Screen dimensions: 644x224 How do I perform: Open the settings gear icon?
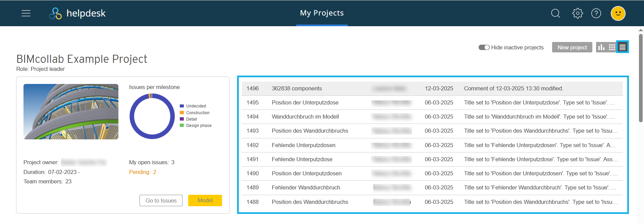coord(577,13)
